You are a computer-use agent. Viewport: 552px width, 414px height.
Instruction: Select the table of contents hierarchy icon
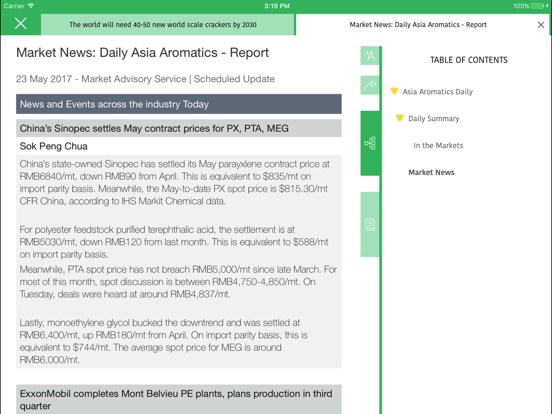pos(370,143)
